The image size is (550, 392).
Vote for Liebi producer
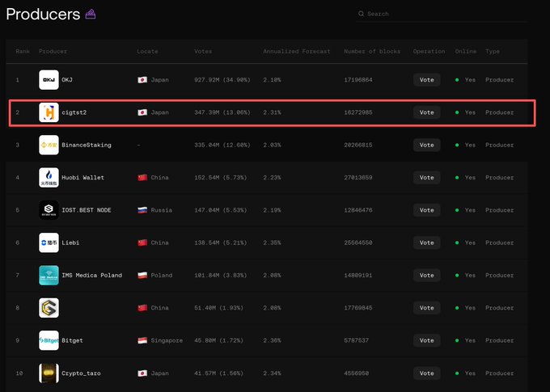tap(426, 242)
